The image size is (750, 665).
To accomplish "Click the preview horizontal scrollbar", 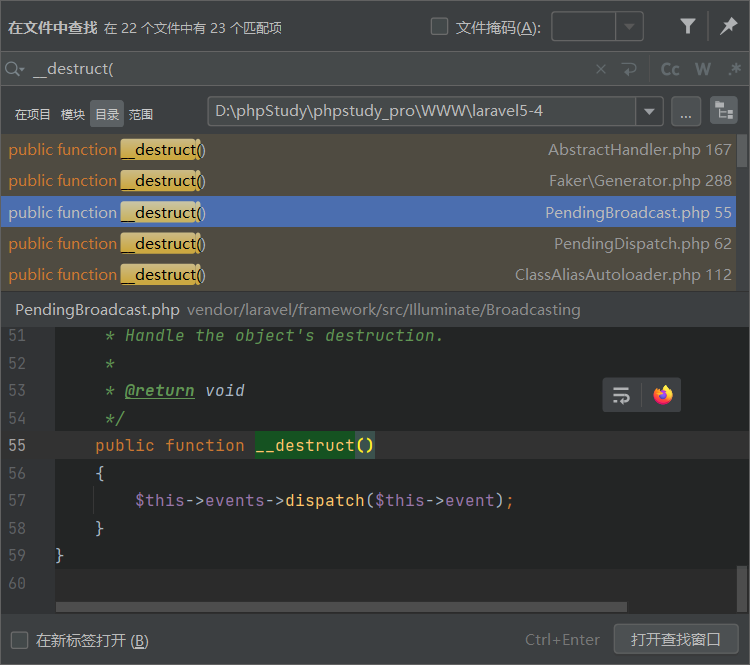I will [x=340, y=606].
